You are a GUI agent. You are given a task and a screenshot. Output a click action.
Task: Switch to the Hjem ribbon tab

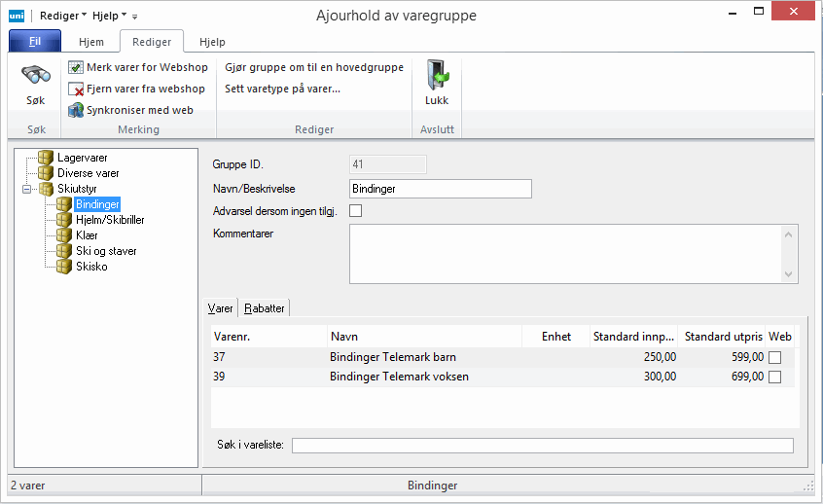point(91,43)
